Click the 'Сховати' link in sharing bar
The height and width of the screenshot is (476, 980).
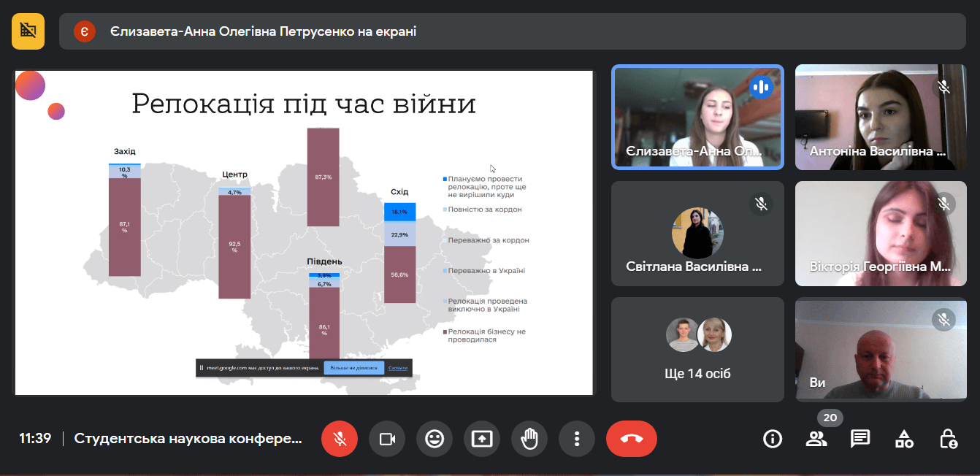pyautogui.click(x=398, y=368)
